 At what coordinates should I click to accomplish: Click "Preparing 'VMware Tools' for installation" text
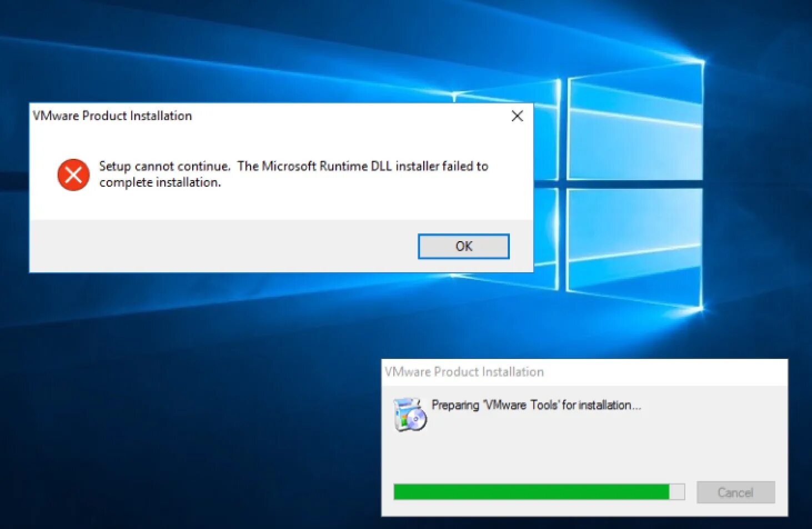pyautogui.click(x=536, y=405)
